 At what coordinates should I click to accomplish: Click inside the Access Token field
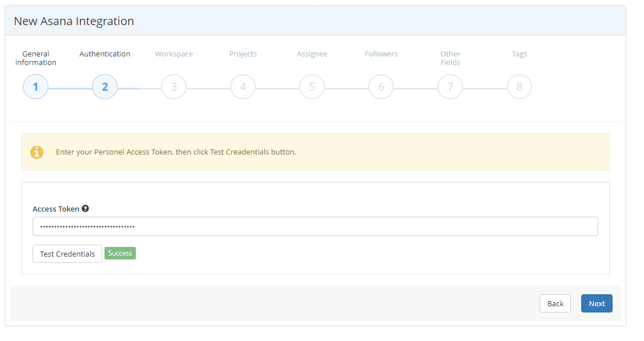coord(315,226)
